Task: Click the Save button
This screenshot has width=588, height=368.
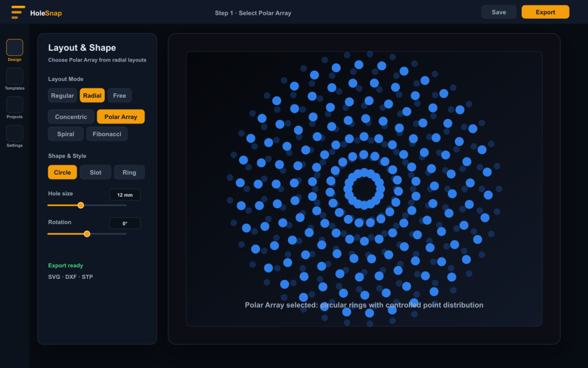Action: 499,12
